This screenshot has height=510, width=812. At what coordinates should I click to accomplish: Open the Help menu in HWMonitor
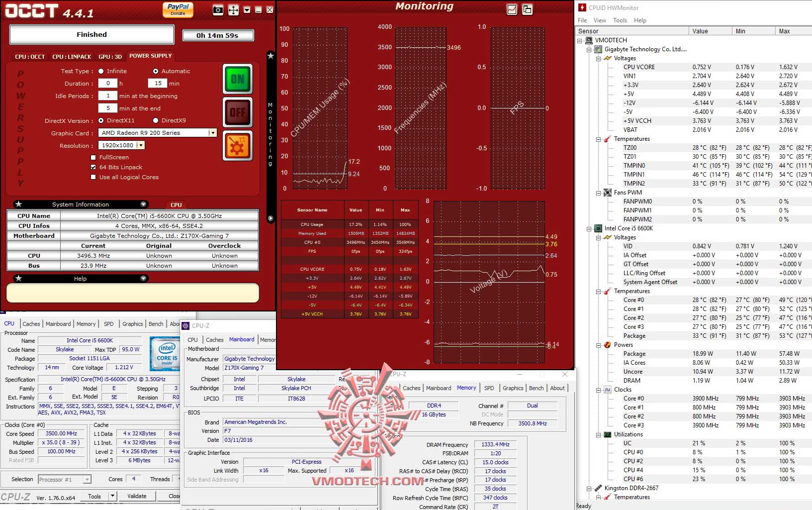tap(640, 20)
